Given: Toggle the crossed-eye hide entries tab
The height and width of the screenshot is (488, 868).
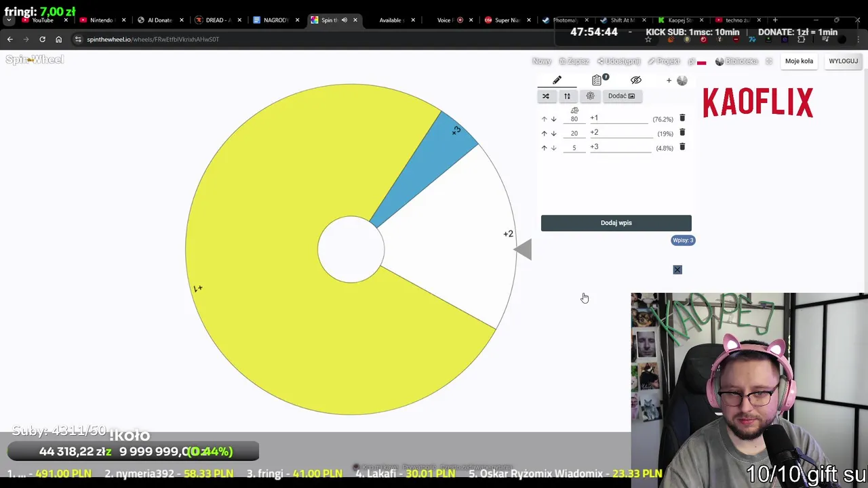Looking at the screenshot, I should 636,80.
